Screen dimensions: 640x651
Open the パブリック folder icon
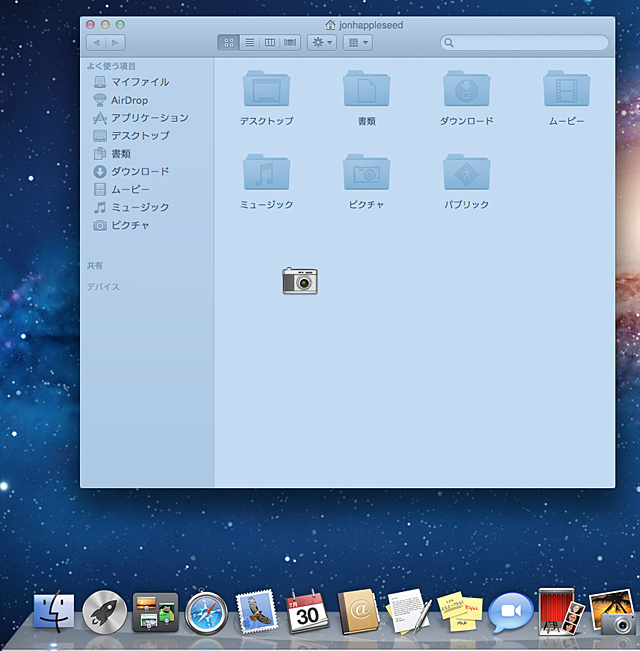(466, 173)
